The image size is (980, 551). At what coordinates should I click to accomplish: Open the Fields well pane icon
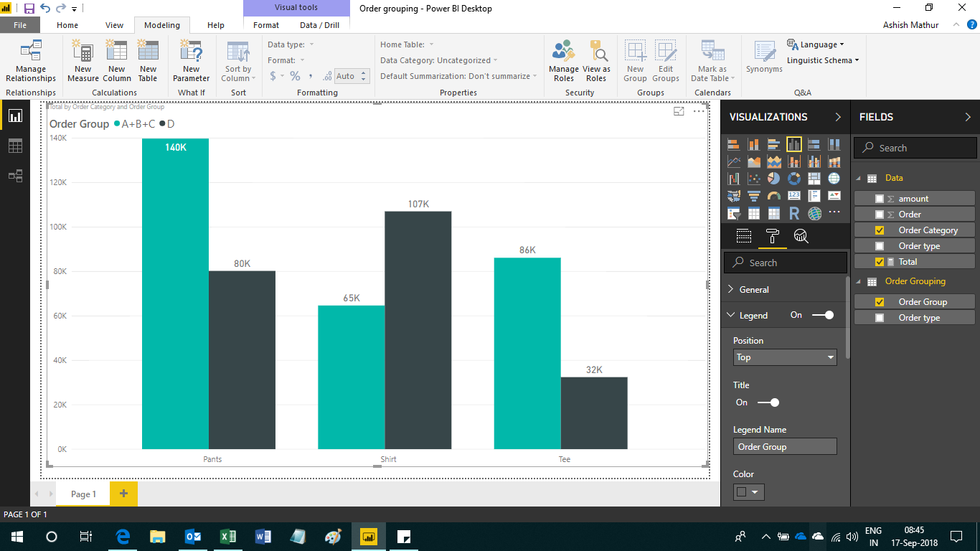pos(744,236)
